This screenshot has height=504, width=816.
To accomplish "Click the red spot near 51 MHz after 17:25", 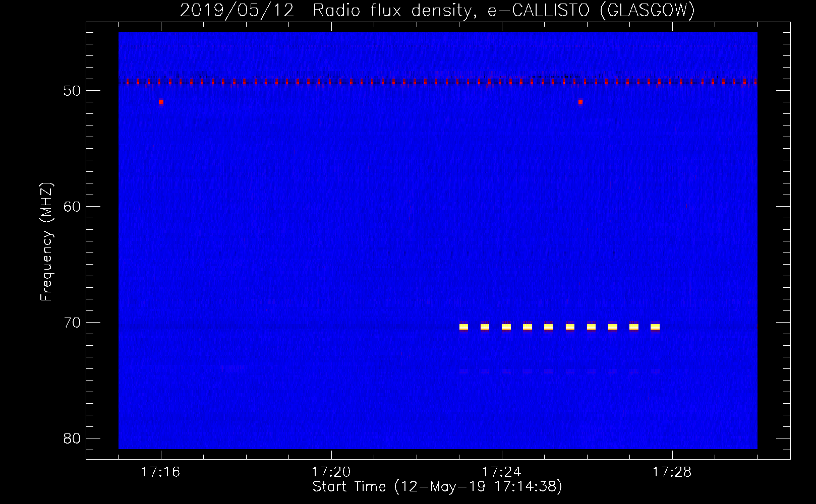I will (x=580, y=102).
